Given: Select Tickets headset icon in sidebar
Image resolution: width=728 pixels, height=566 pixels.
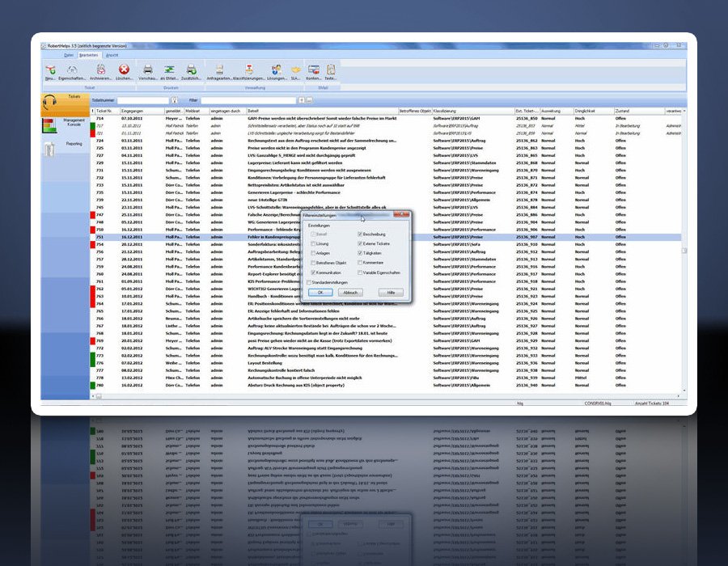Looking at the screenshot, I should pyautogui.click(x=49, y=102).
